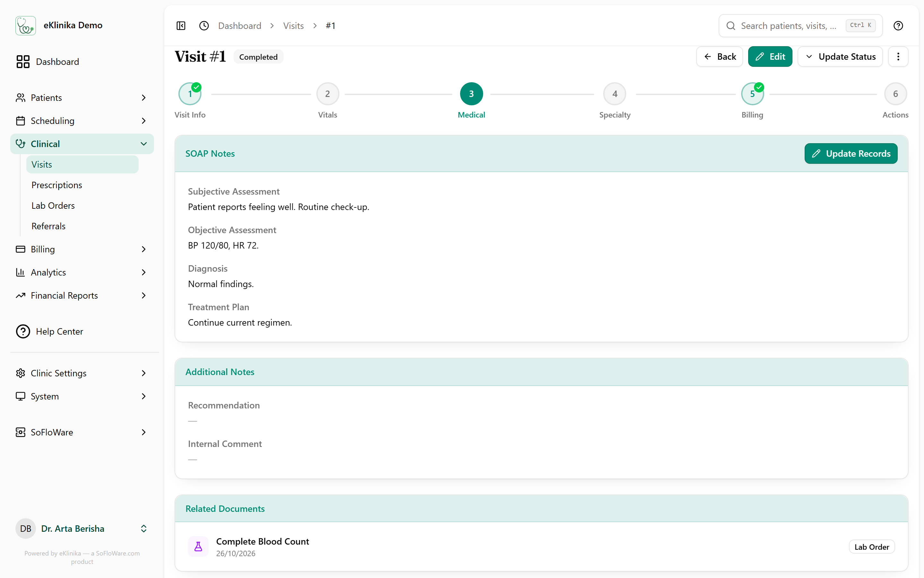This screenshot has height=578, width=924.
Task: Open the three-dot more options menu
Action: (898, 57)
